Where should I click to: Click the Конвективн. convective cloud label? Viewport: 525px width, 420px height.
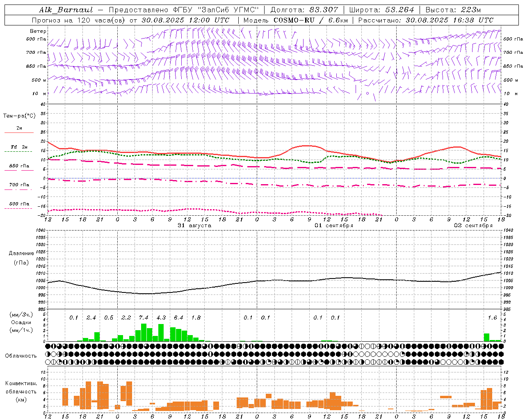(x=21, y=383)
